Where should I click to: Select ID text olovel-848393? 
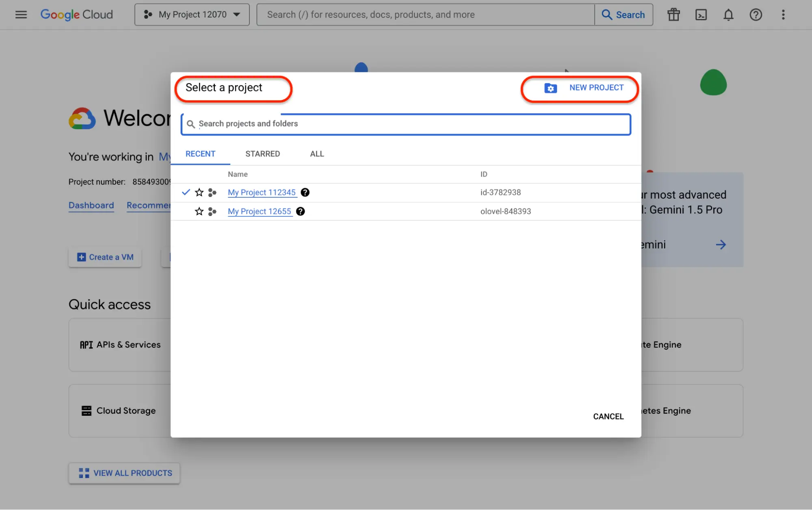(506, 212)
